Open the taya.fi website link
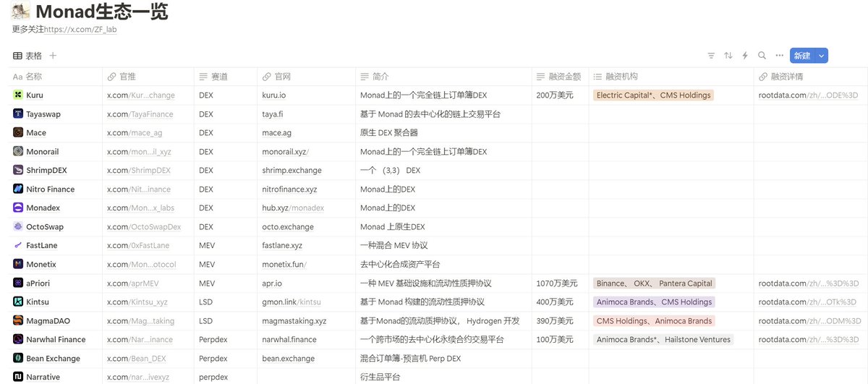This screenshot has width=868, height=384. (272, 114)
